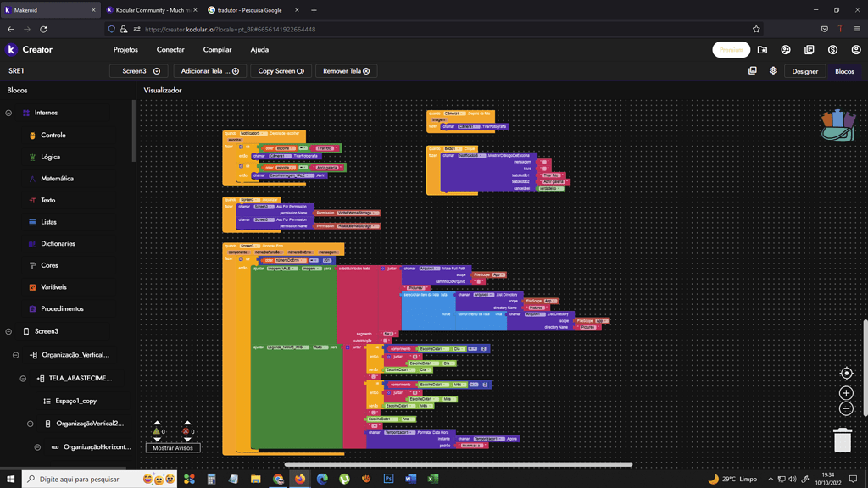Open the Controle blocks category
Screen dimensions: 868x488
point(53,135)
